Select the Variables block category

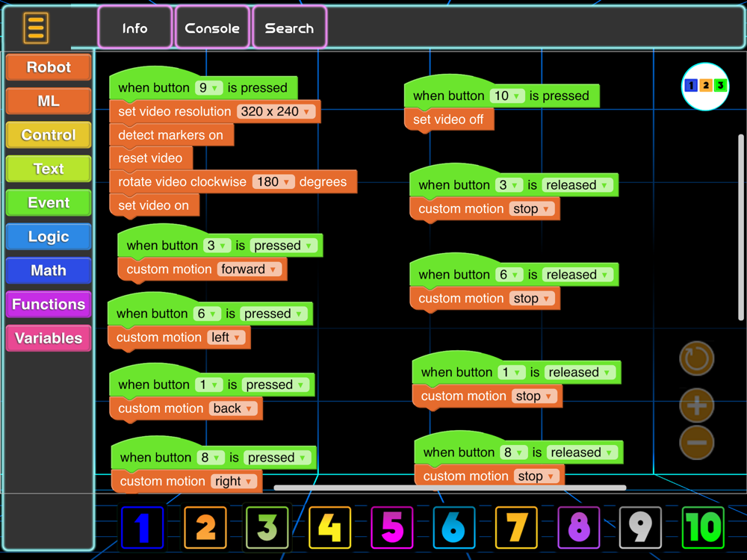(x=49, y=337)
